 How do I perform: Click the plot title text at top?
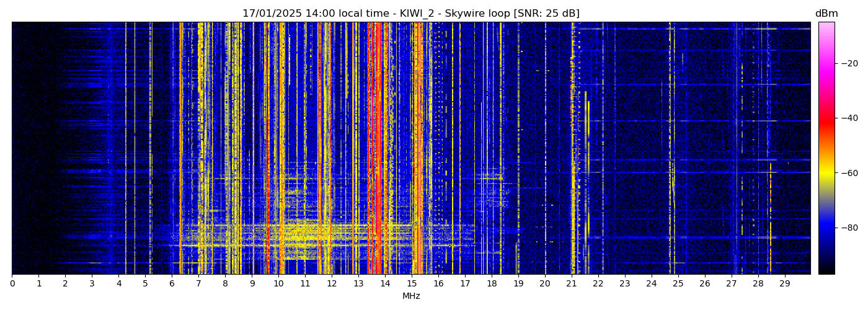[410, 14]
